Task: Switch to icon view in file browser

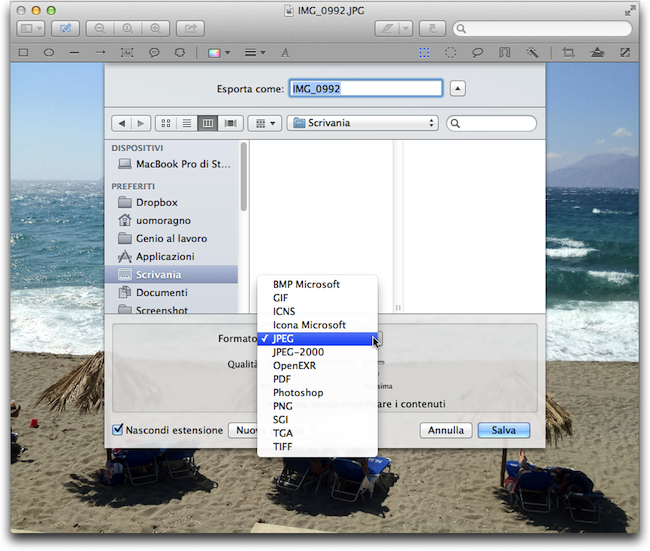Action: click(166, 123)
